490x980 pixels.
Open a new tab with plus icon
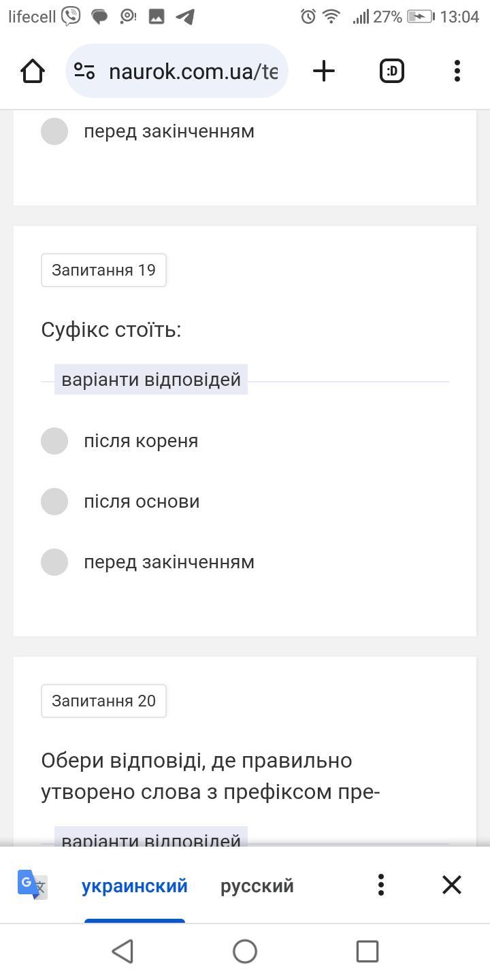pyautogui.click(x=325, y=71)
